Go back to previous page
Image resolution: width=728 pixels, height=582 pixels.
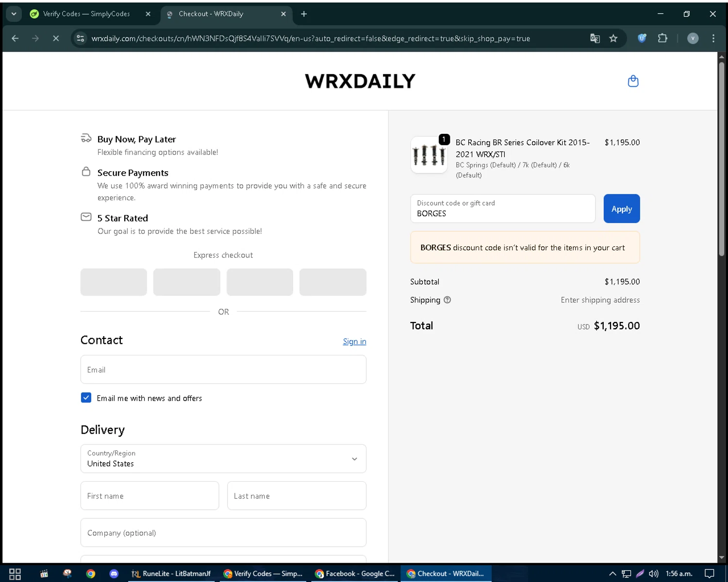click(x=15, y=38)
